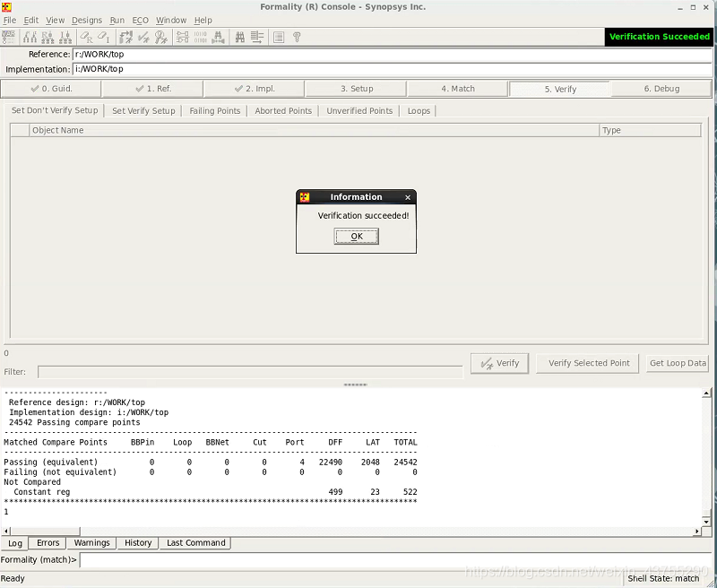
Task: Click OK in the Information dialog
Action: 356,237
